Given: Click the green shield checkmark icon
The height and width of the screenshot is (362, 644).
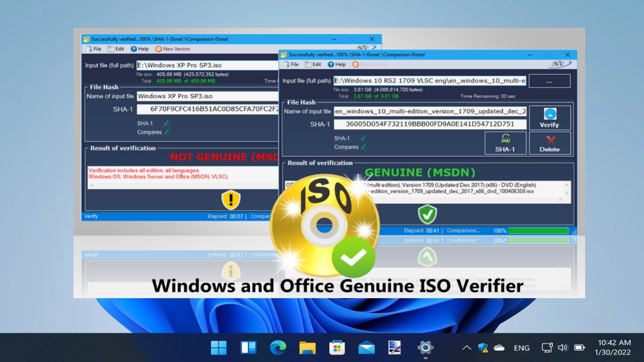Looking at the screenshot, I should click(x=427, y=215).
